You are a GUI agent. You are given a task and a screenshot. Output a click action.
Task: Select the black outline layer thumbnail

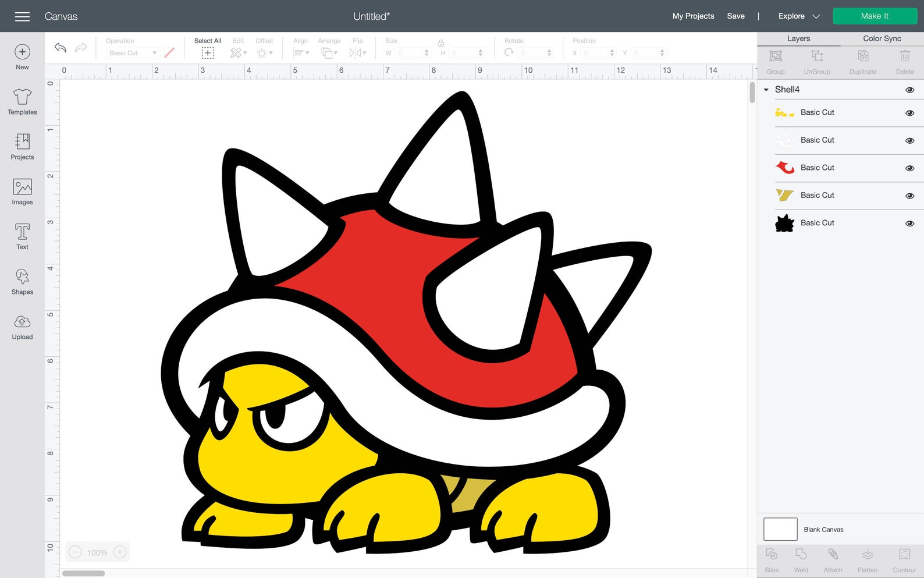coord(784,223)
